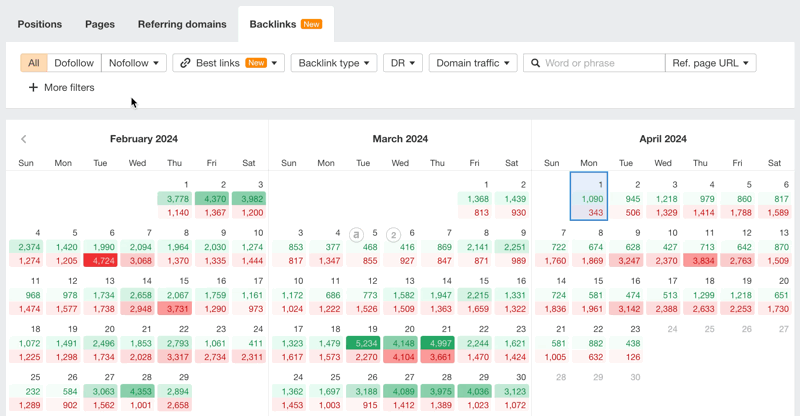Viewport: 800px width, 416px height.
Task: Click the plus icon beside More filters
Action: pyautogui.click(x=33, y=87)
